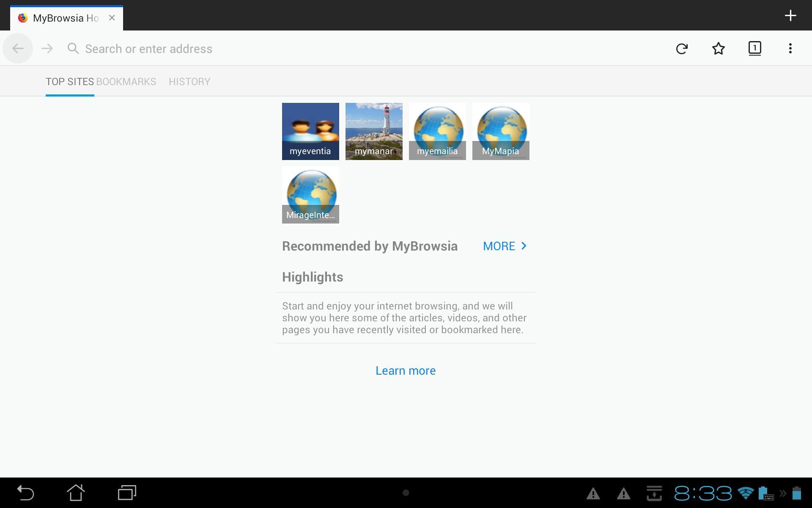Open Android recent apps
This screenshot has height=508, width=812.
pyautogui.click(x=127, y=493)
